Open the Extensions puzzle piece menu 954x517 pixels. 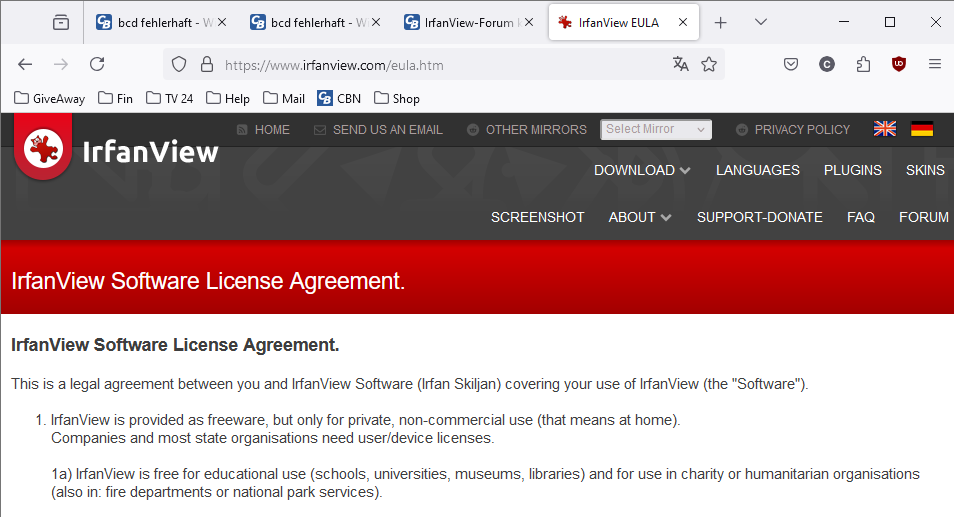pyautogui.click(x=863, y=64)
